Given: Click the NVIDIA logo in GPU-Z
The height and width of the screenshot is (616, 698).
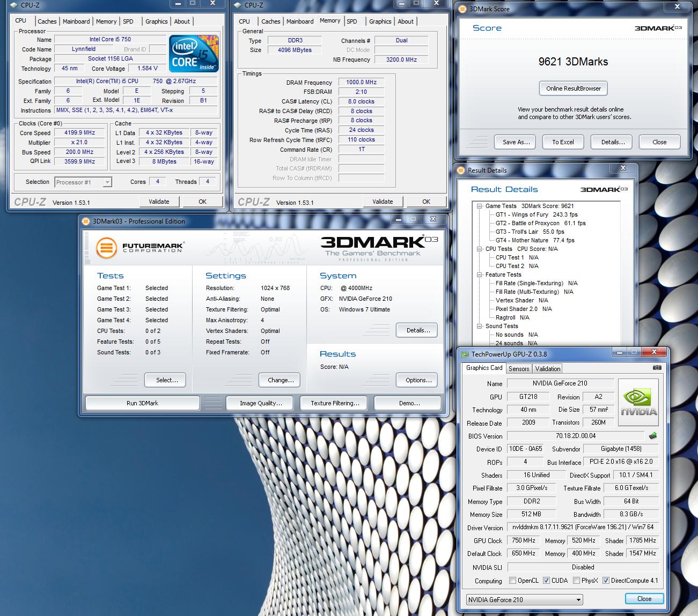Looking at the screenshot, I should click(638, 403).
